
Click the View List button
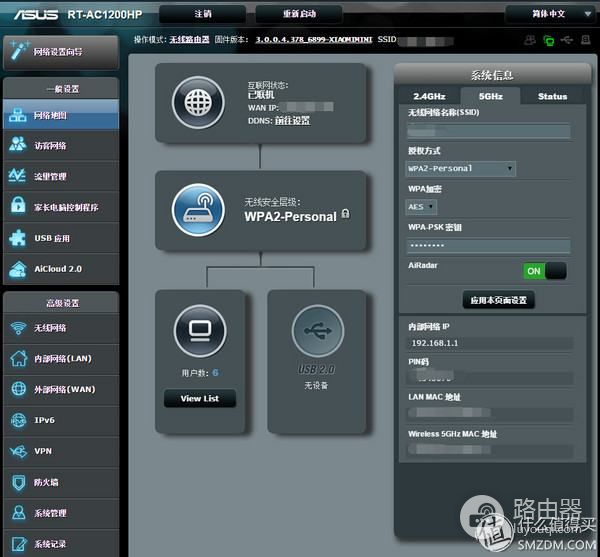pyautogui.click(x=200, y=399)
